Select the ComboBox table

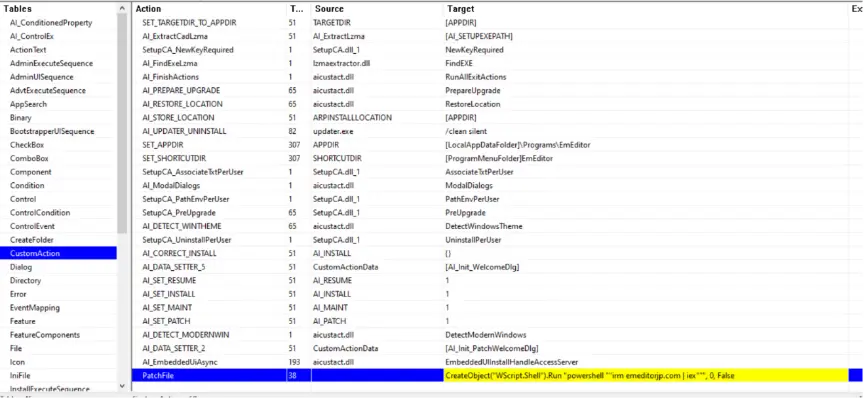coord(29,158)
